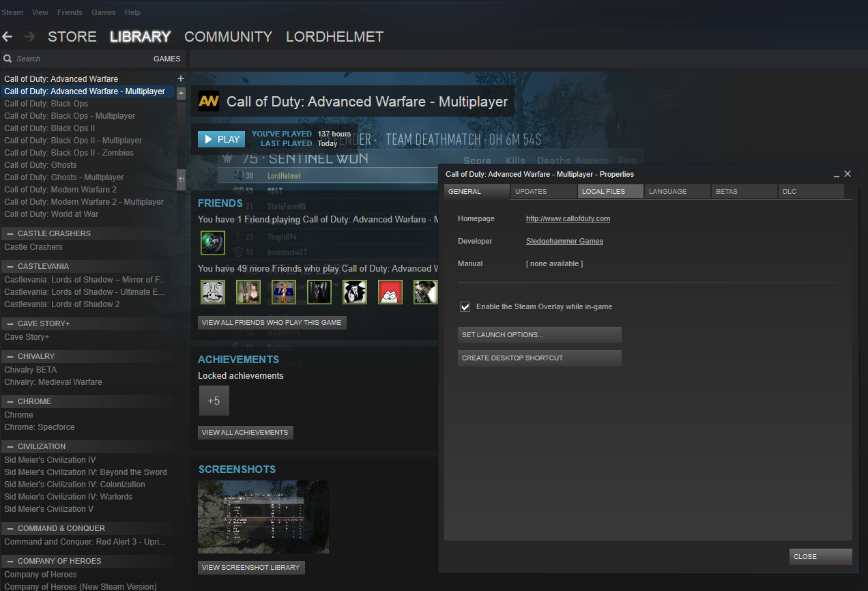This screenshot has height=591, width=868.
Task: Open the Help menu
Action: [x=132, y=12]
